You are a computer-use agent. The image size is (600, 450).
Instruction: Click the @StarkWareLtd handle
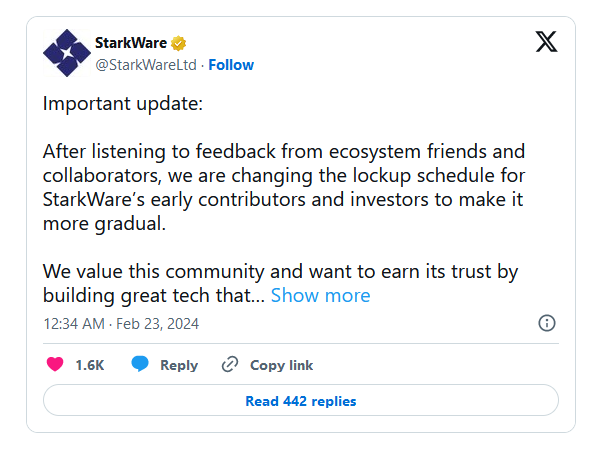coord(146,65)
